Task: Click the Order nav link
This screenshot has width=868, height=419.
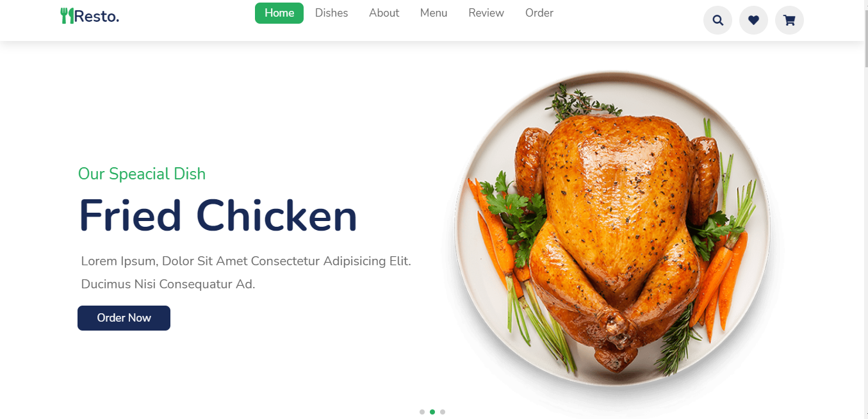Action: pyautogui.click(x=539, y=13)
